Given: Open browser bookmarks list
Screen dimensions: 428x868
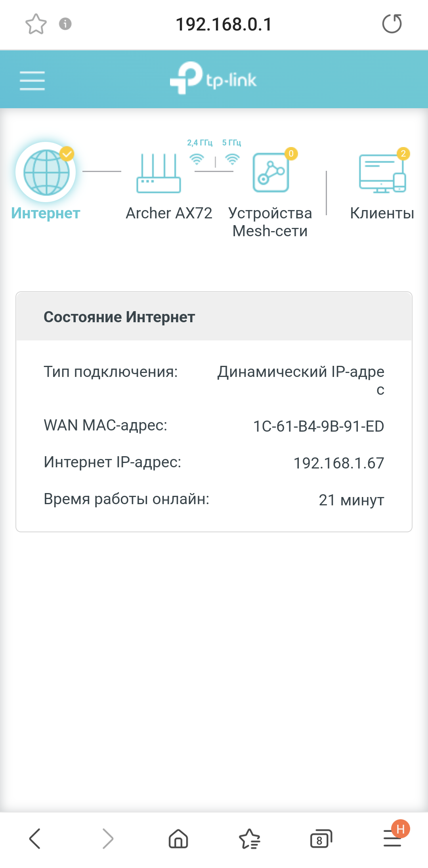Looking at the screenshot, I should coord(250,839).
